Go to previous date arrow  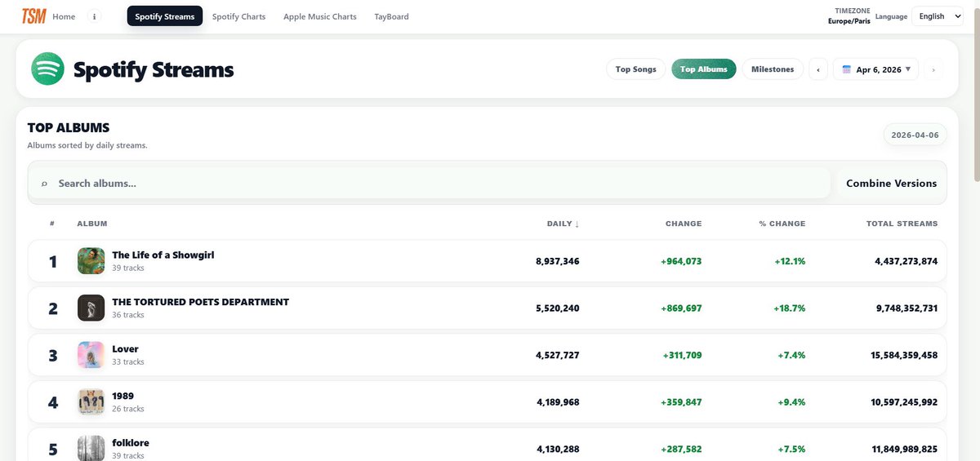818,69
